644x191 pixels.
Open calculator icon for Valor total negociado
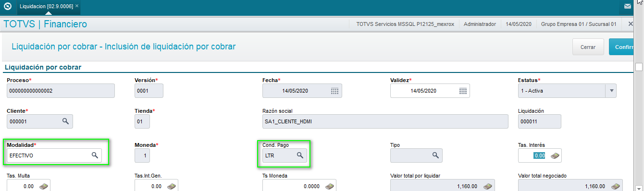[616, 186]
